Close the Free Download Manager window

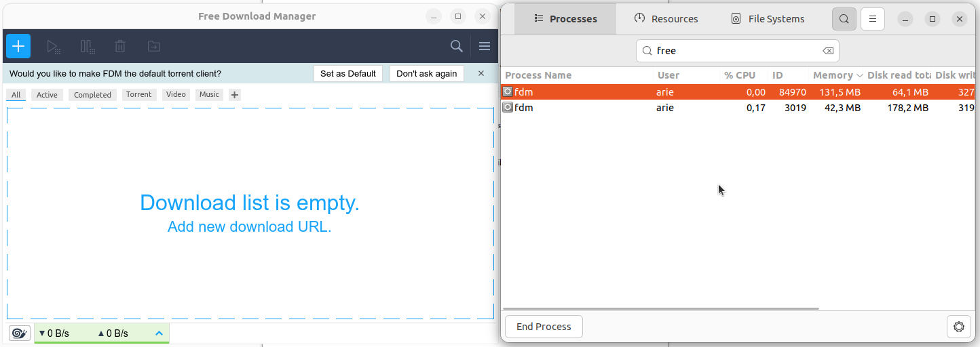483,16
